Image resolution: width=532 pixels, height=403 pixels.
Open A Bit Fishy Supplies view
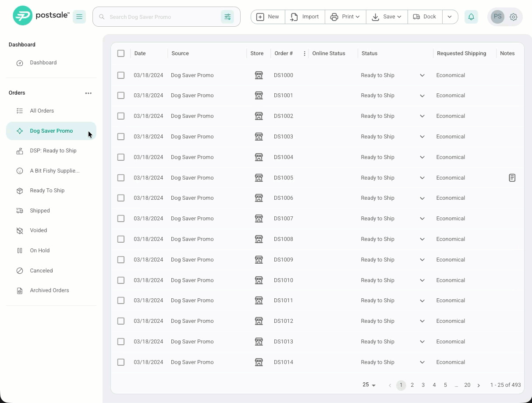tap(51, 171)
